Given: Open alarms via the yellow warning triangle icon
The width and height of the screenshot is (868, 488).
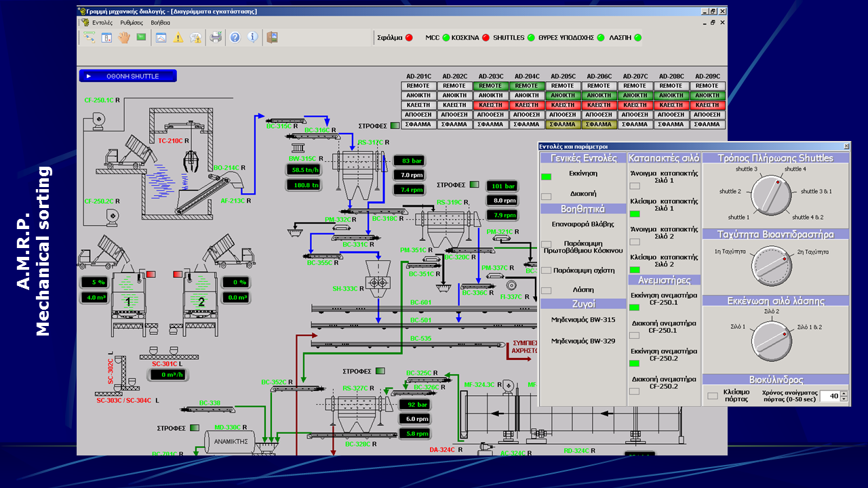Looking at the screenshot, I should click(178, 37).
